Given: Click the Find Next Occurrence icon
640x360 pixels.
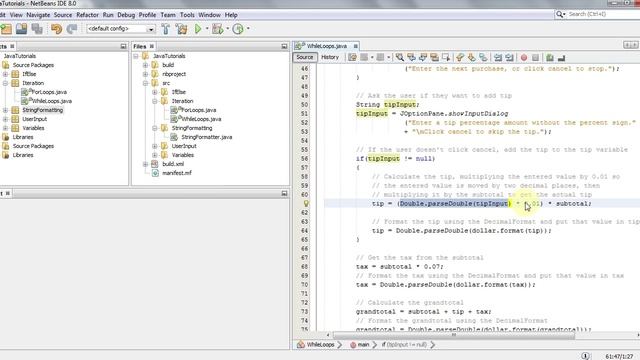Looking at the screenshot, I should 423,58.
